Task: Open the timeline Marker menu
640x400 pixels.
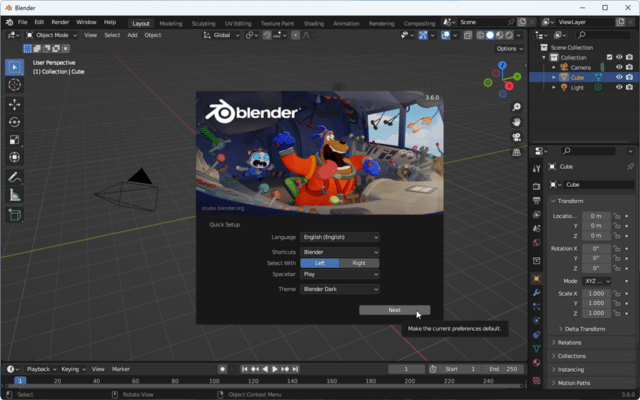Action: point(121,369)
